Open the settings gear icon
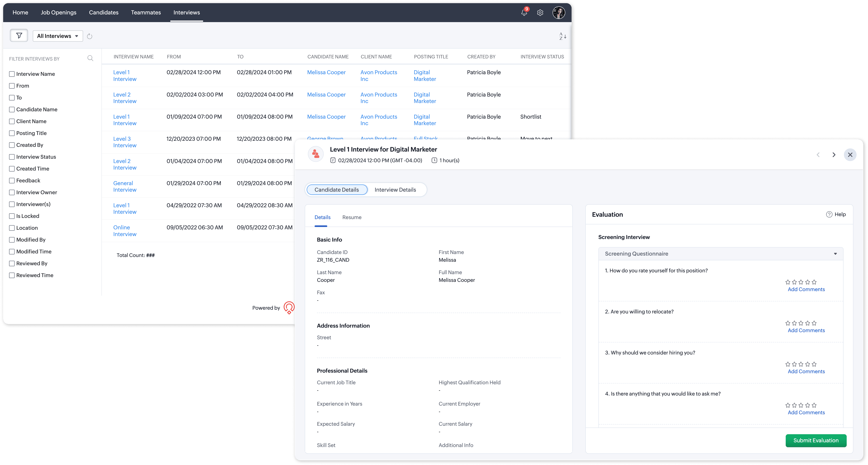The height and width of the screenshot is (465, 868). pos(540,13)
